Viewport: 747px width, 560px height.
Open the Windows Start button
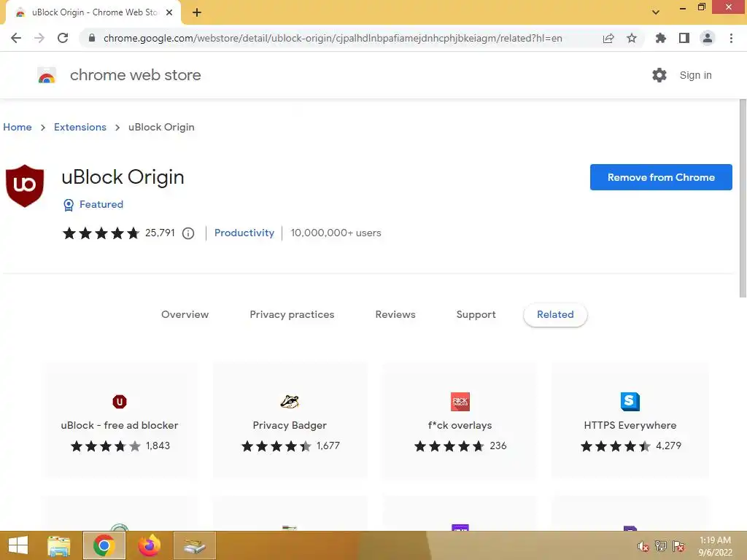pyautogui.click(x=18, y=545)
